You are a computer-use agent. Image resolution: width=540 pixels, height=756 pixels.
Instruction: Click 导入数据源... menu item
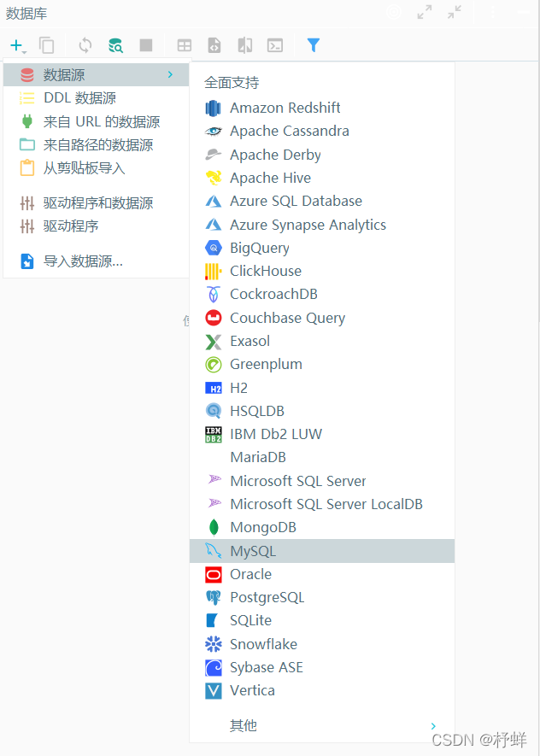[96, 261]
